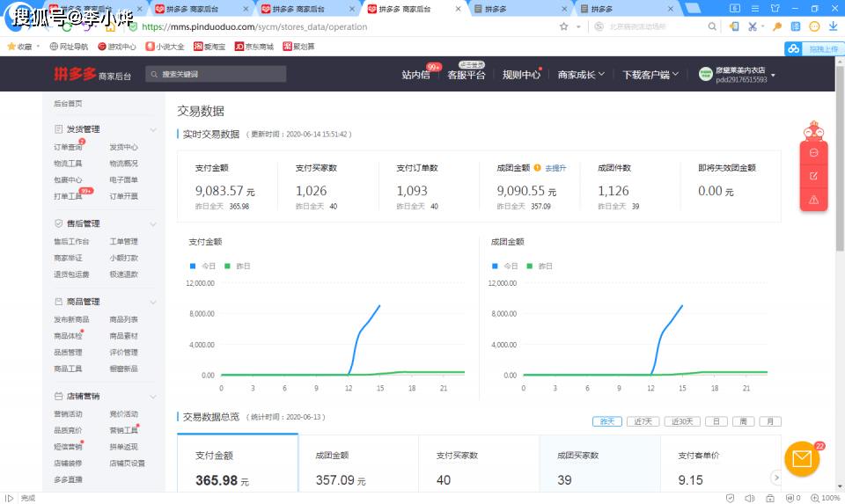Collapse the 店铺营销 sidebar section chevron

[153, 397]
